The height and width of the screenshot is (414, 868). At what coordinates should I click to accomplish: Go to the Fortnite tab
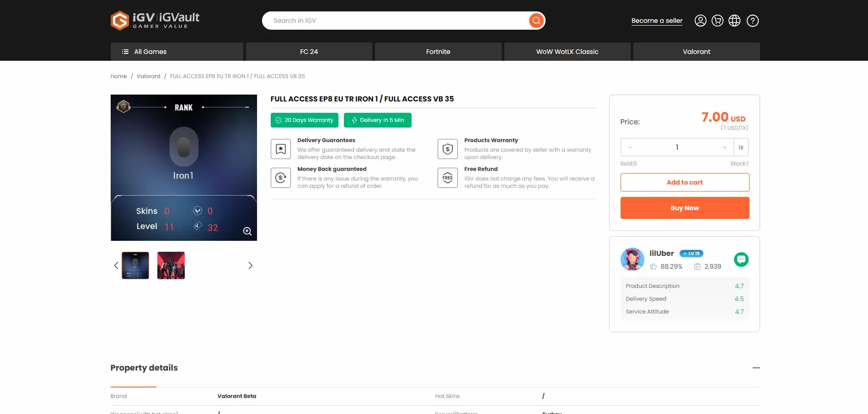pos(438,52)
